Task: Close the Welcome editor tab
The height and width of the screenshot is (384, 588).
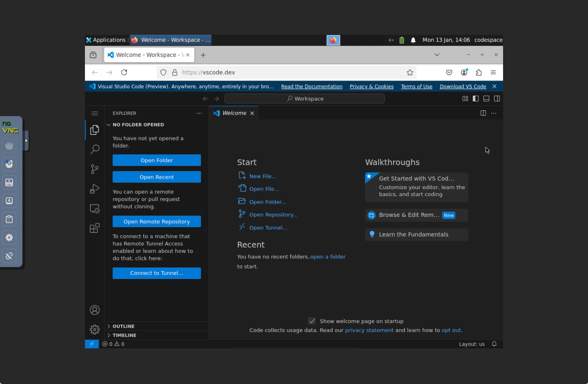Action: [x=252, y=113]
